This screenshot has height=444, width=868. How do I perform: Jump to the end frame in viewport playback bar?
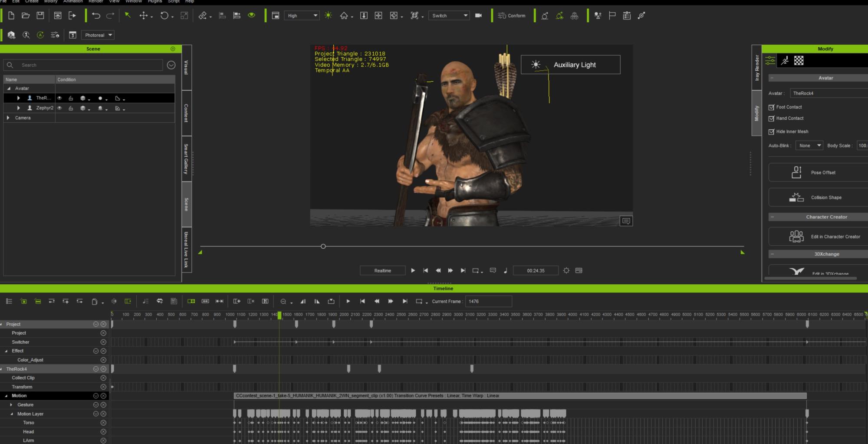(x=463, y=270)
